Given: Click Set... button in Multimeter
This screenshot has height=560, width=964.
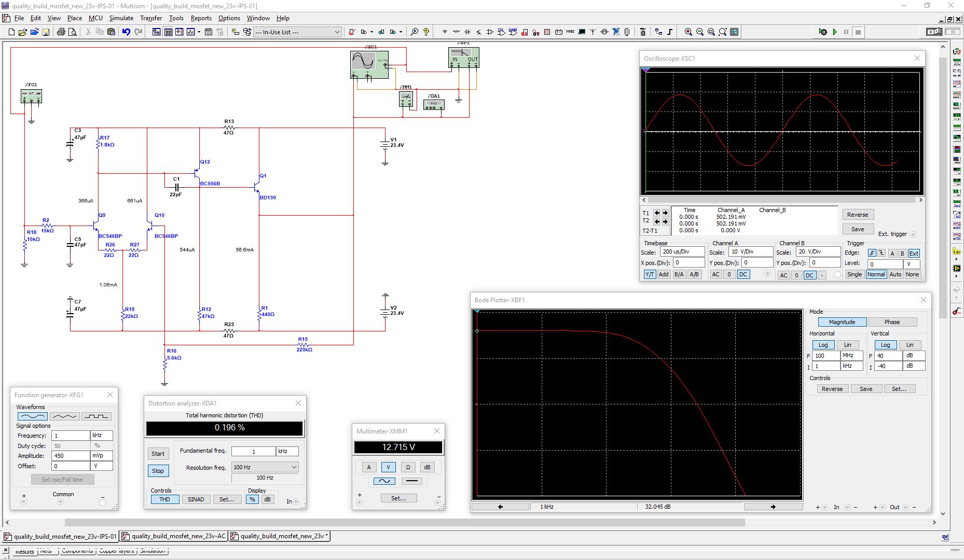Looking at the screenshot, I should pos(398,498).
